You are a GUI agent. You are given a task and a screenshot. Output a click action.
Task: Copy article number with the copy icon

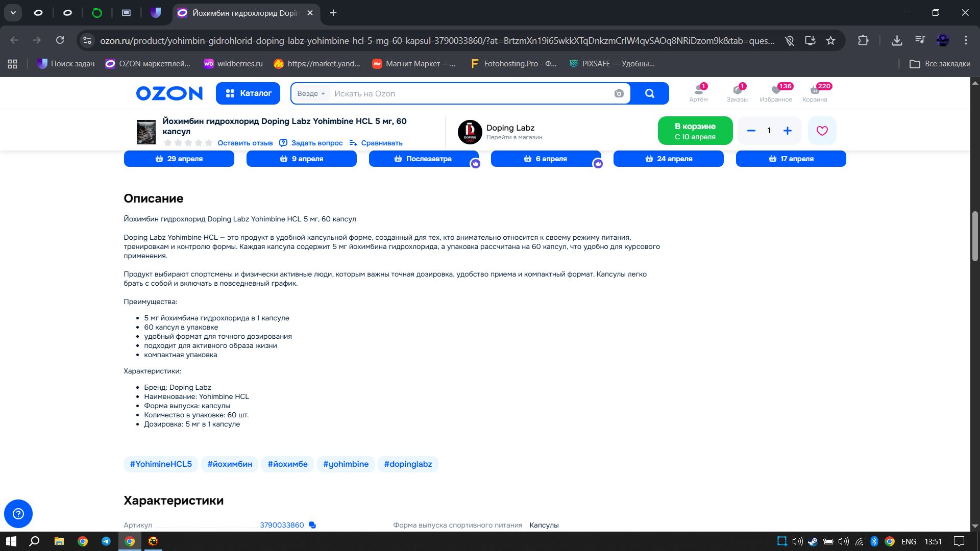[x=312, y=525]
